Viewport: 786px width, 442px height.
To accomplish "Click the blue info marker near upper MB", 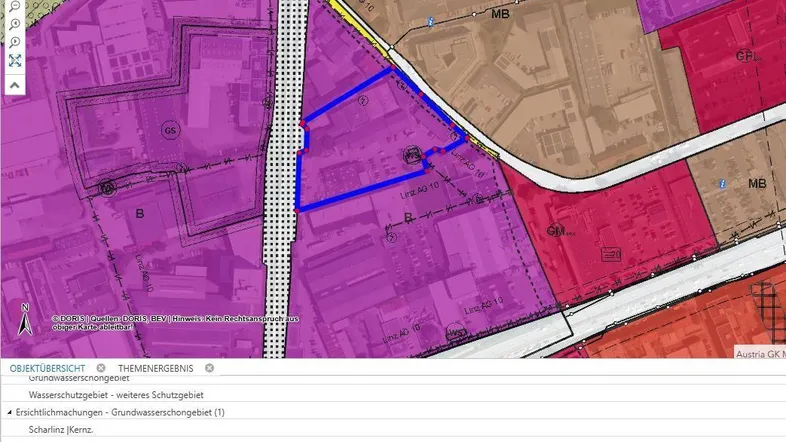I will (x=430, y=22).
